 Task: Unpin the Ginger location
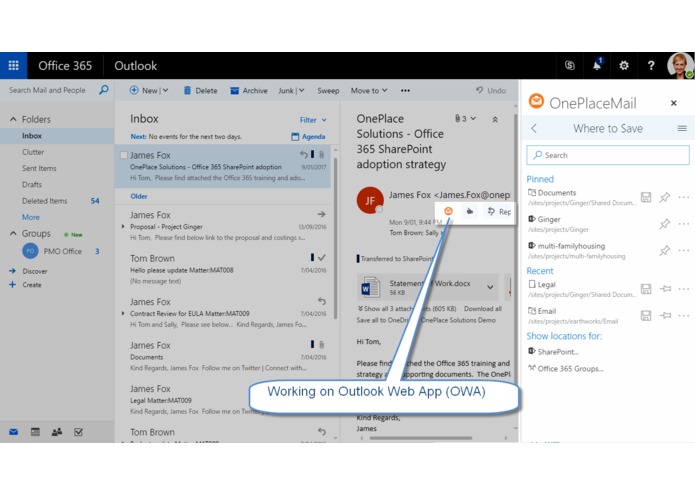point(664,224)
